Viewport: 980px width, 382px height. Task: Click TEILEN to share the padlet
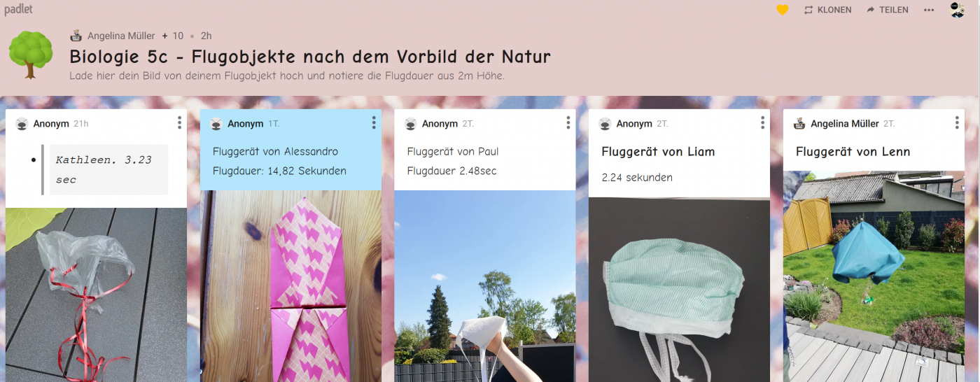887,10
